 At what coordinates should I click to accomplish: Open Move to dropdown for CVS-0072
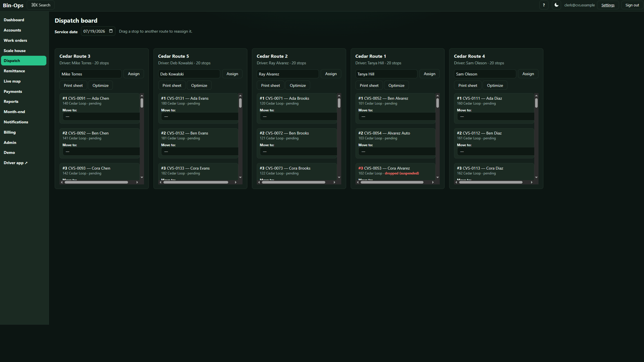tap(298, 152)
